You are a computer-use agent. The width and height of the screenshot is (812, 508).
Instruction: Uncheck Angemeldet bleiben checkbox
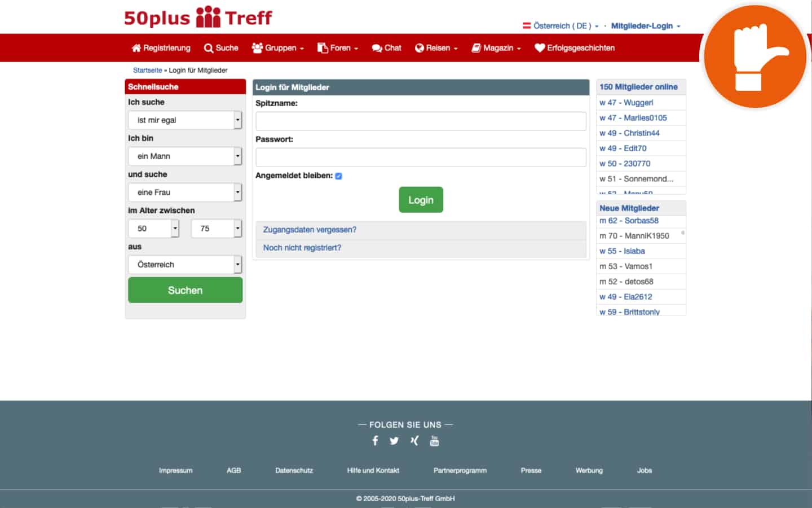coord(338,176)
